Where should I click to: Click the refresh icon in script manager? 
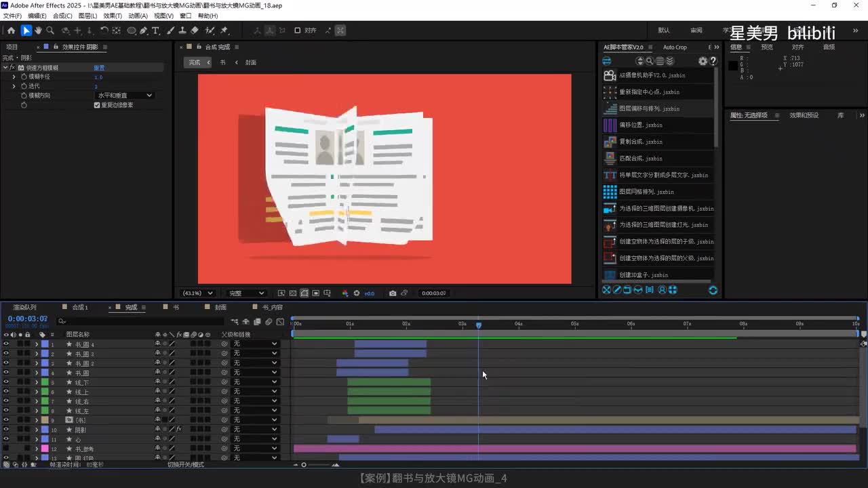pos(713,290)
